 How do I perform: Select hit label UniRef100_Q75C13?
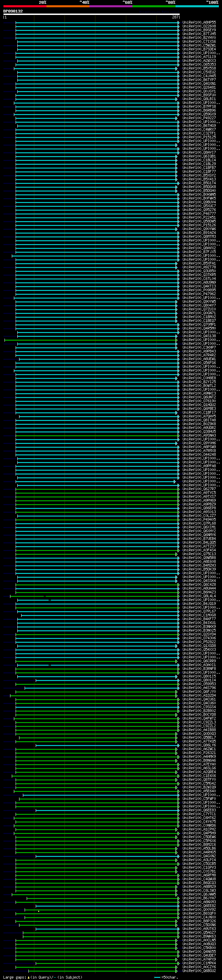[199, 554]
